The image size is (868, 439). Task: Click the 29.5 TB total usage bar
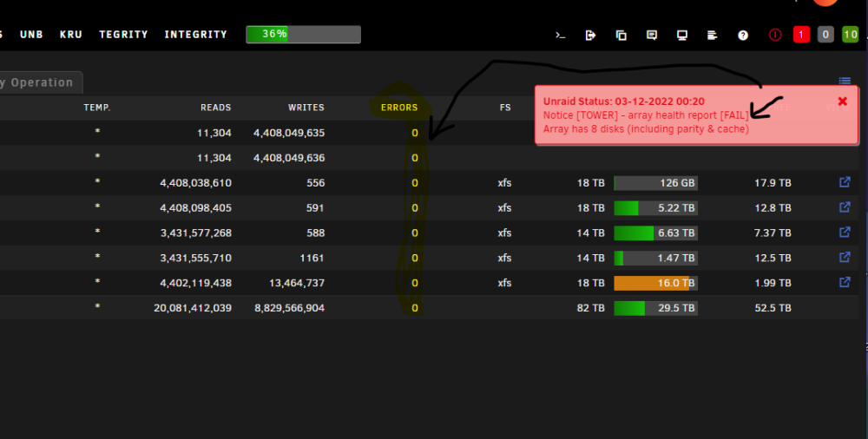click(655, 308)
